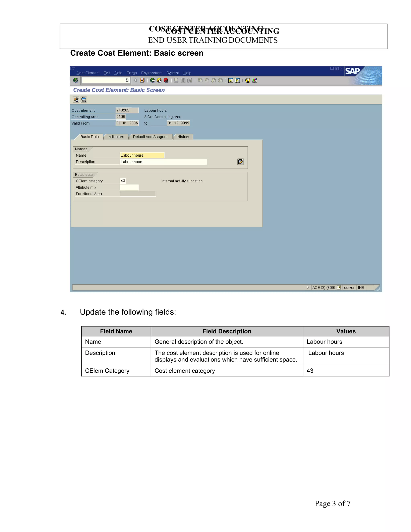Image resolution: width=411 pixels, height=532 pixels.
Task: Open the Environment menu
Action: click(152, 73)
